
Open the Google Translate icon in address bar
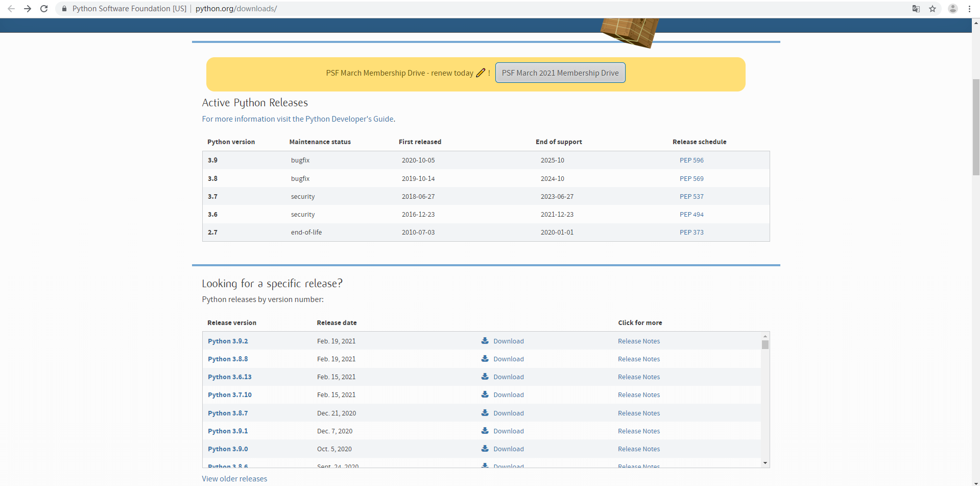tap(916, 9)
